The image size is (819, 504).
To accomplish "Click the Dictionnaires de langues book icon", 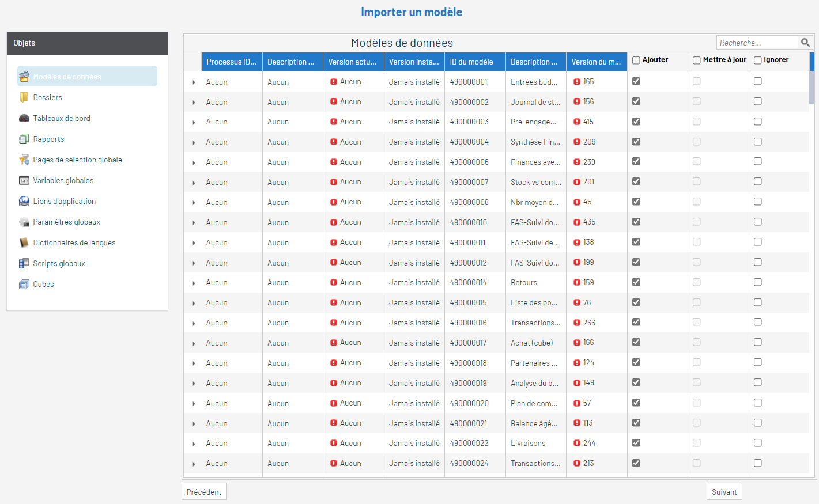I will pos(24,242).
